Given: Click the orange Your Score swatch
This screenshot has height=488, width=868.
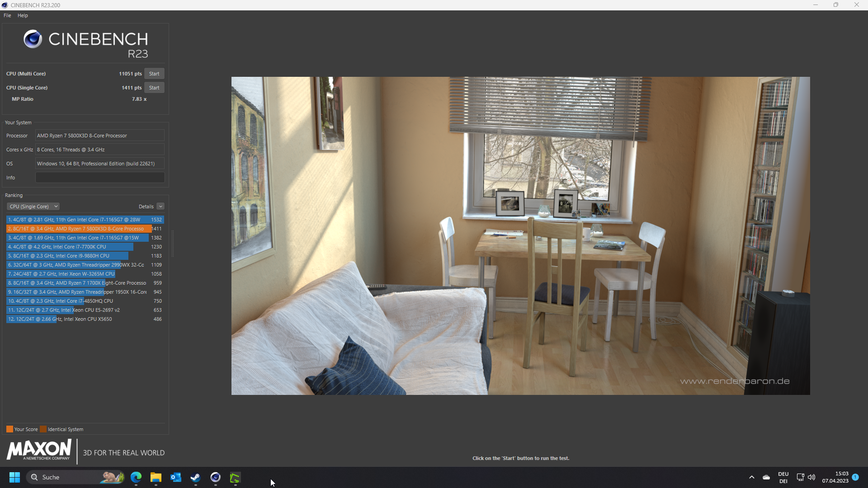Looking at the screenshot, I should tap(9, 429).
